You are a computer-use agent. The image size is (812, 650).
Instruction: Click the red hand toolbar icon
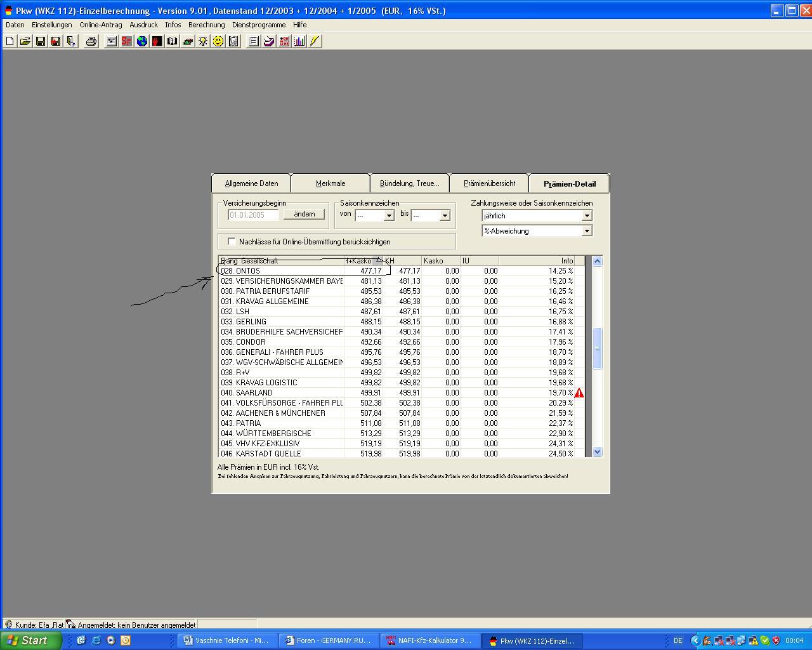click(157, 41)
